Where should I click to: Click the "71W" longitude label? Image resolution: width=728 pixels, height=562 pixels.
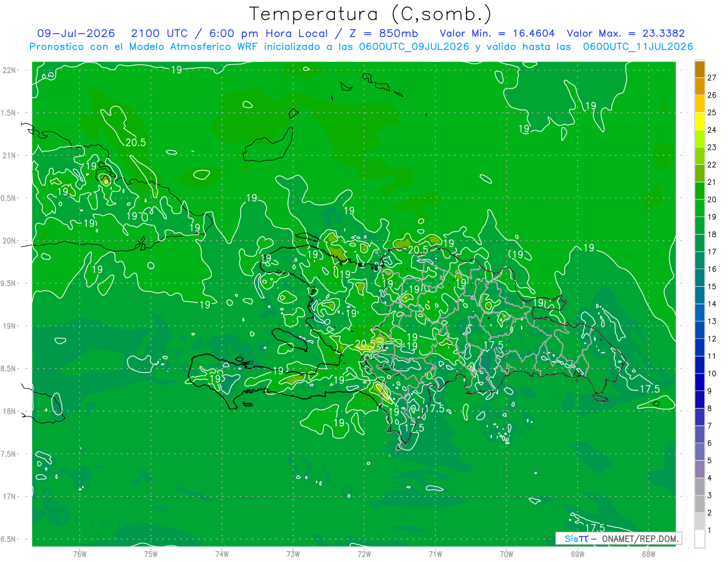pyautogui.click(x=435, y=554)
